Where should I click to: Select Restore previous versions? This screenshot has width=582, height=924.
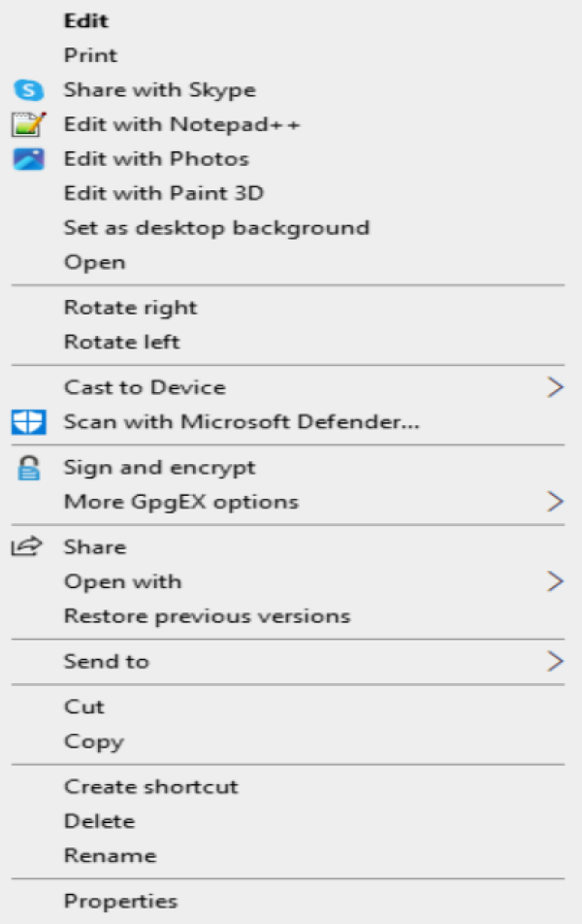click(207, 616)
